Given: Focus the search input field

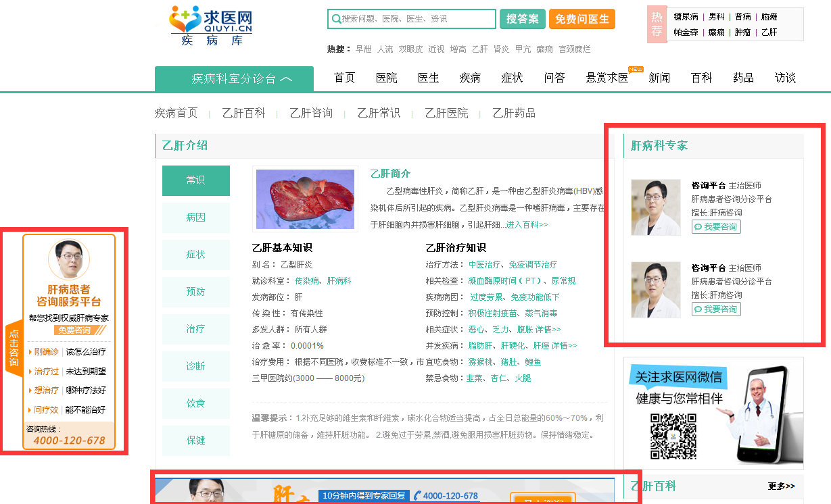Looking at the screenshot, I should [x=416, y=19].
